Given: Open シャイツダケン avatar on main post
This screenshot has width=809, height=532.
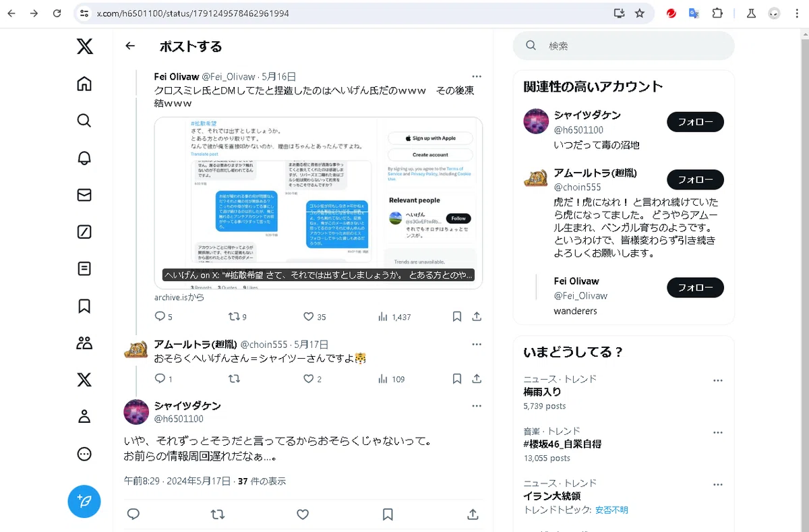Looking at the screenshot, I should (x=136, y=411).
